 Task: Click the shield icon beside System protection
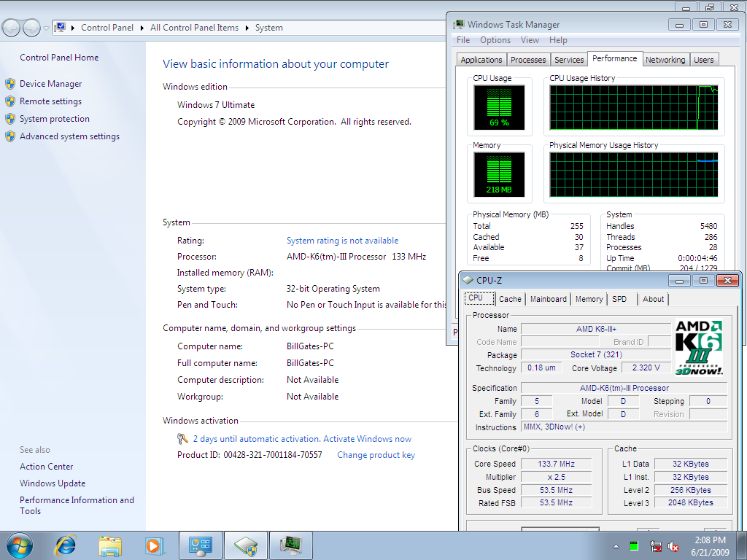tap(10, 119)
